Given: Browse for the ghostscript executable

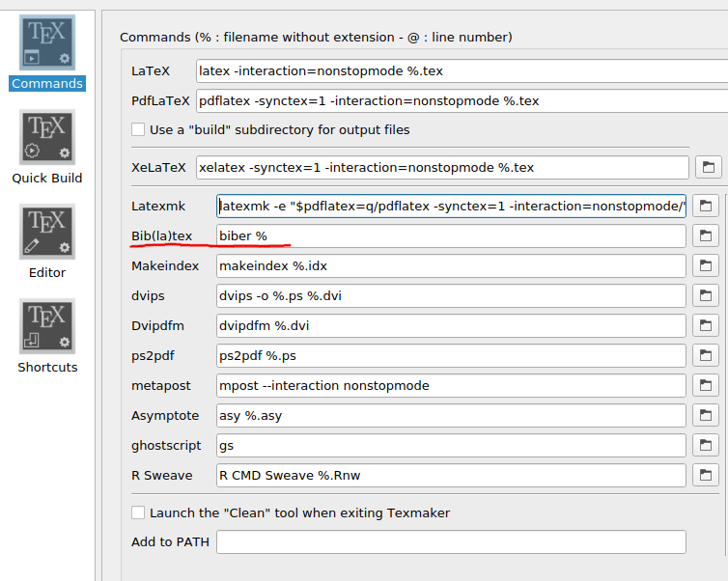Looking at the screenshot, I should pos(708,445).
